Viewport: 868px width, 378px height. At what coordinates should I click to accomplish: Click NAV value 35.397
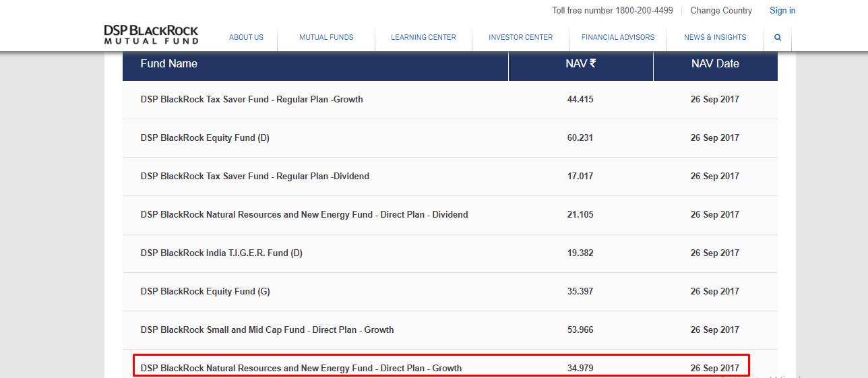click(580, 292)
